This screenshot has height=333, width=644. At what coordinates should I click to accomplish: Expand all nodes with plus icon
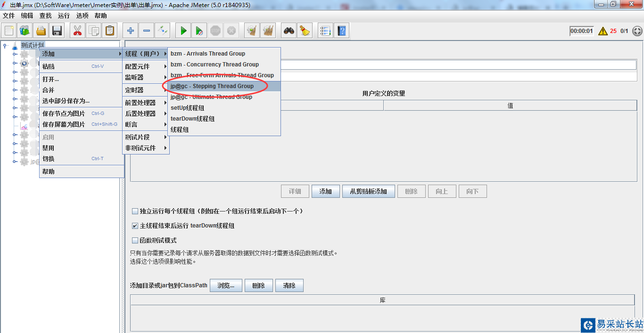pos(131,31)
